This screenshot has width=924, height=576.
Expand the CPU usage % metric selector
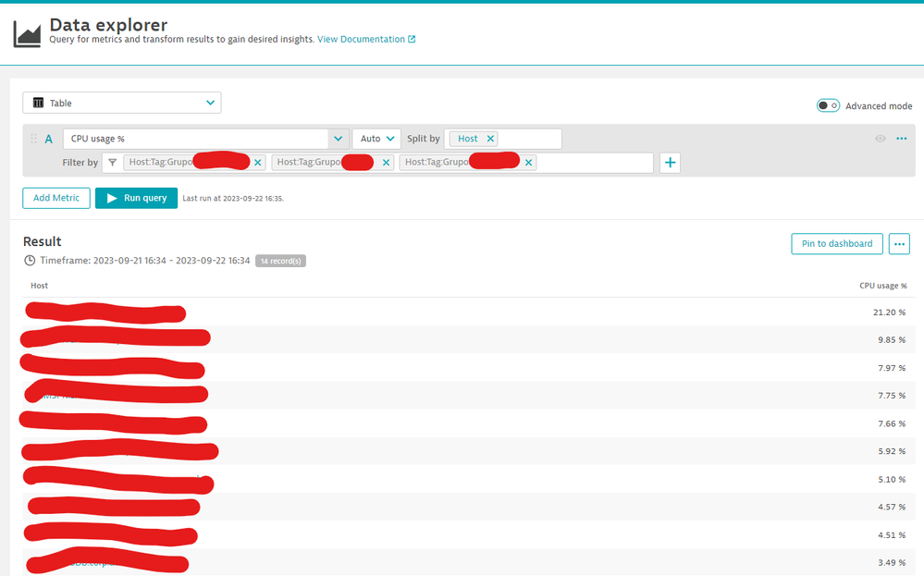click(x=337, y=139)
